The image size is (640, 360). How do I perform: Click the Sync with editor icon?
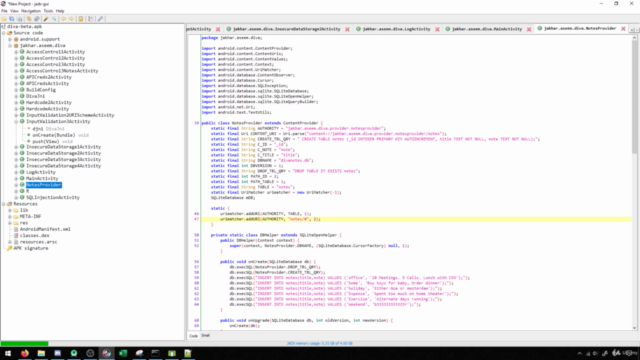(29, 19)
